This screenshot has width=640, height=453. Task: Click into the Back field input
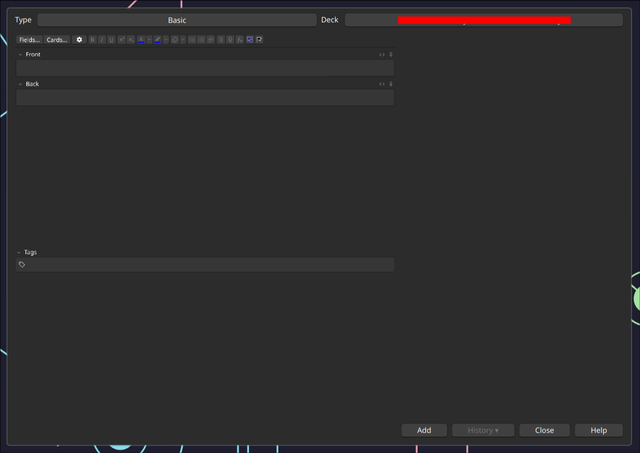tap(205, 98)
